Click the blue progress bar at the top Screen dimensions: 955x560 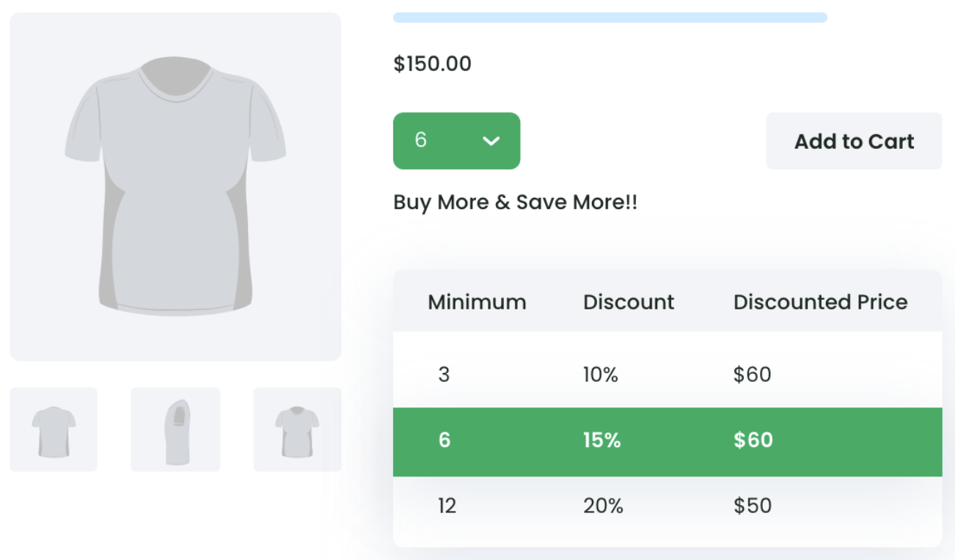pos(610,17)
